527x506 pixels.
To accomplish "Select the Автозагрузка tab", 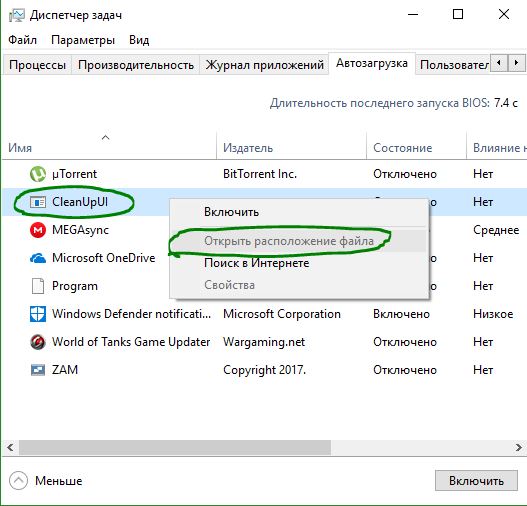I will [372, 63].
